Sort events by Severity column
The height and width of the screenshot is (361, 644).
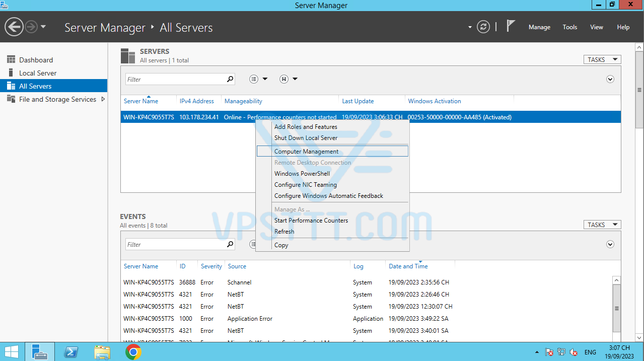coord(211,266)
